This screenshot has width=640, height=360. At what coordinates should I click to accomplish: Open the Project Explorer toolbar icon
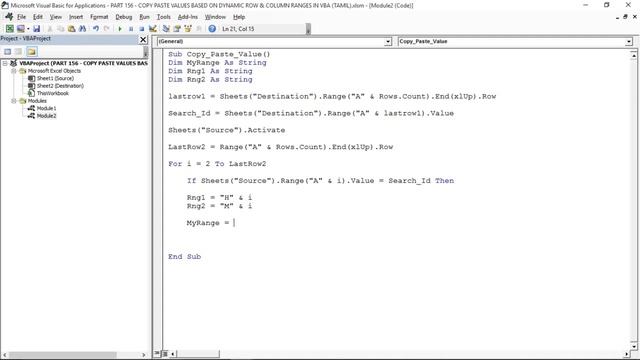tap(166, 29)
